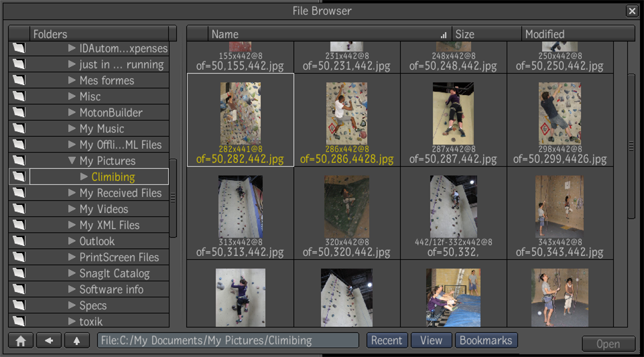Close the File Browser window
The height and width of the screenshot is (357, 644).
(x=632, y=11)
